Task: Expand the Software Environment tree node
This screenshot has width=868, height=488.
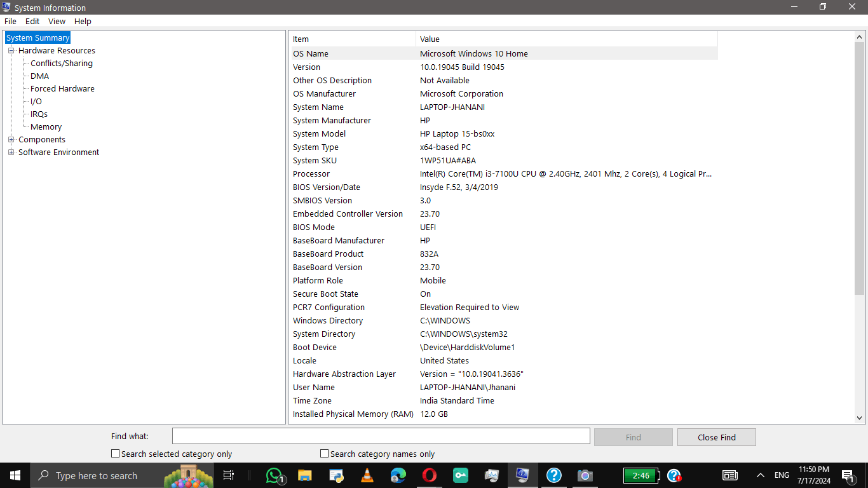Action: [11, 152]
